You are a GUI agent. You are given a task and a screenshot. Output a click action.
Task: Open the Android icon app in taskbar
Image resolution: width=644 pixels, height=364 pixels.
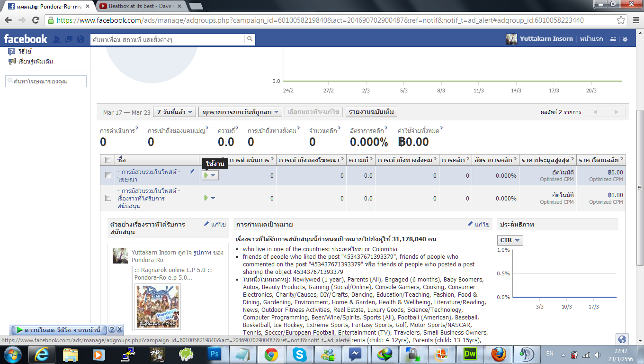186,354
